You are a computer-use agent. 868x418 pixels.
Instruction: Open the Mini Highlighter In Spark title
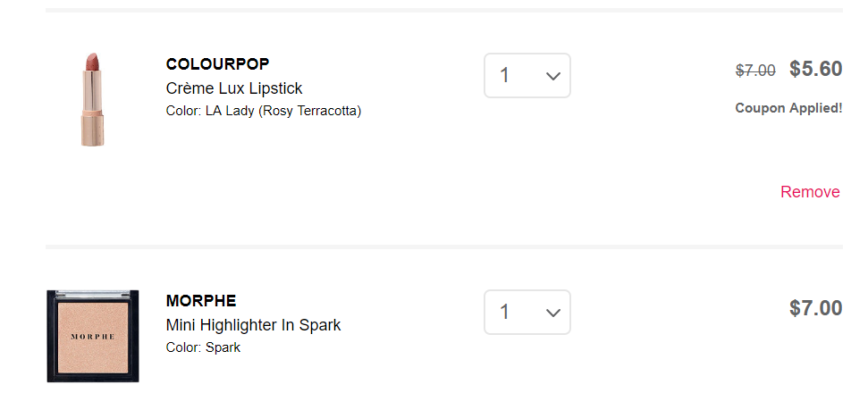[x=253, y=325]
